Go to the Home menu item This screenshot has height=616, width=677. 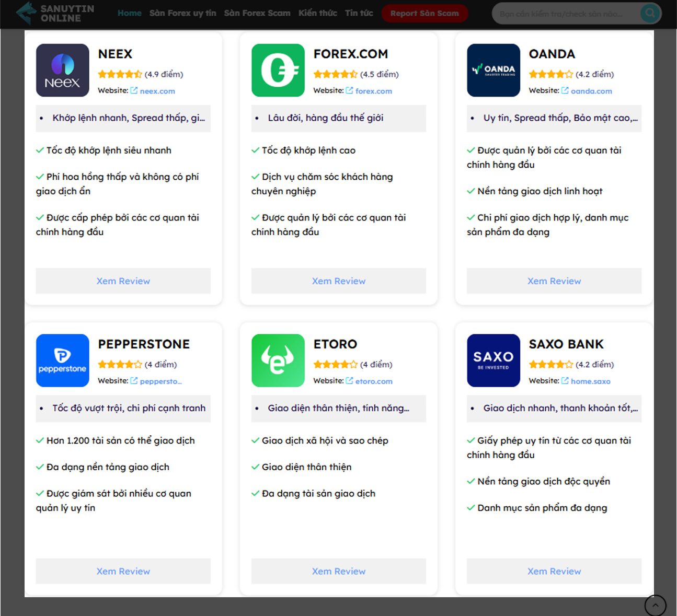pyautogui.click(x=130, y=13)
